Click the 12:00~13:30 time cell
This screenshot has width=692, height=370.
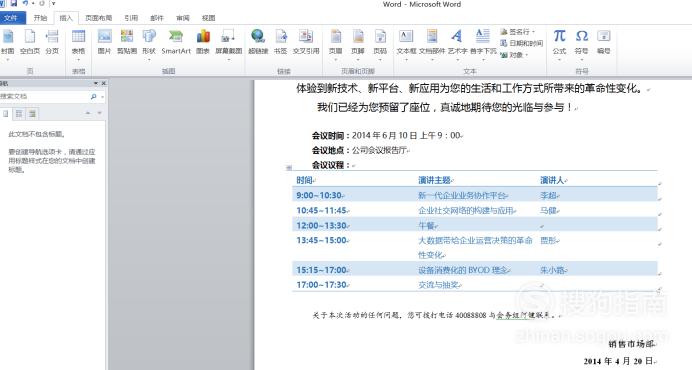pyautogui.click(x=323, y=225)
